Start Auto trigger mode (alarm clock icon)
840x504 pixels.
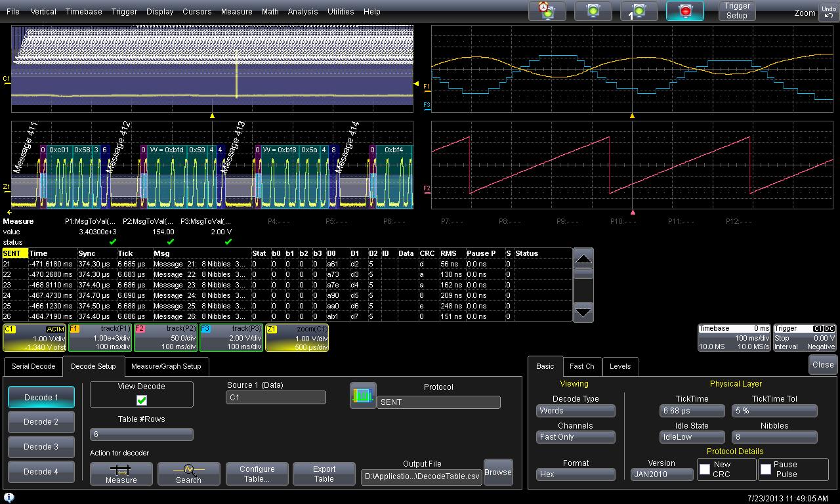point(547,11)
